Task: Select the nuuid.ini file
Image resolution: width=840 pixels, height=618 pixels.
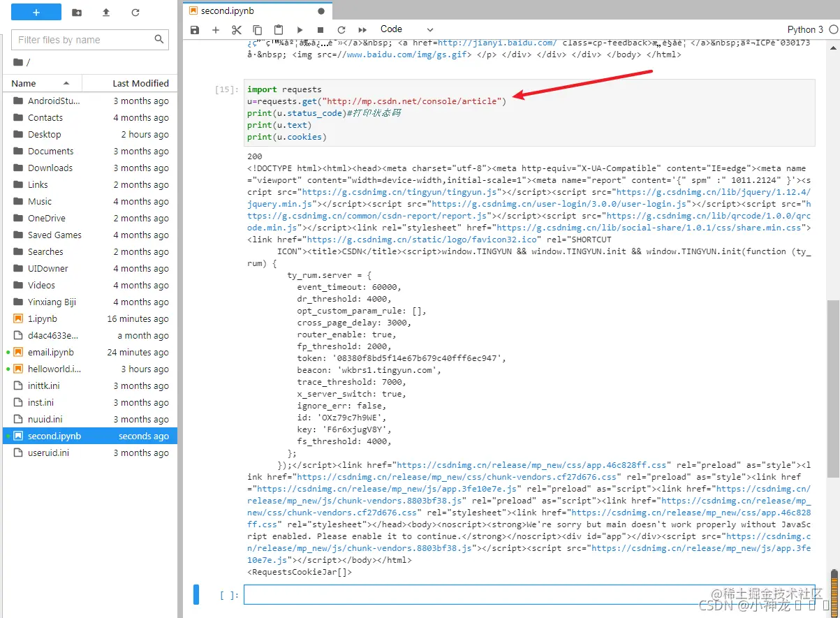Action: (x=90, y=419)
